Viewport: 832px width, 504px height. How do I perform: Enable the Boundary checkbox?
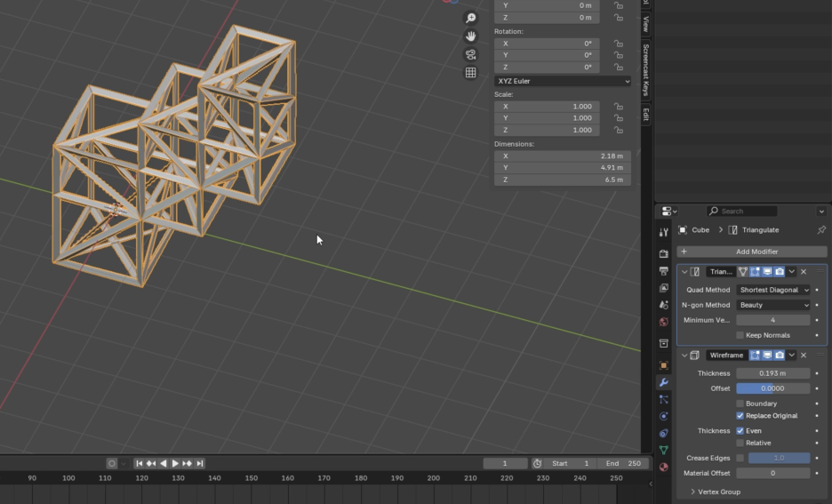click(x=740, y=404)
